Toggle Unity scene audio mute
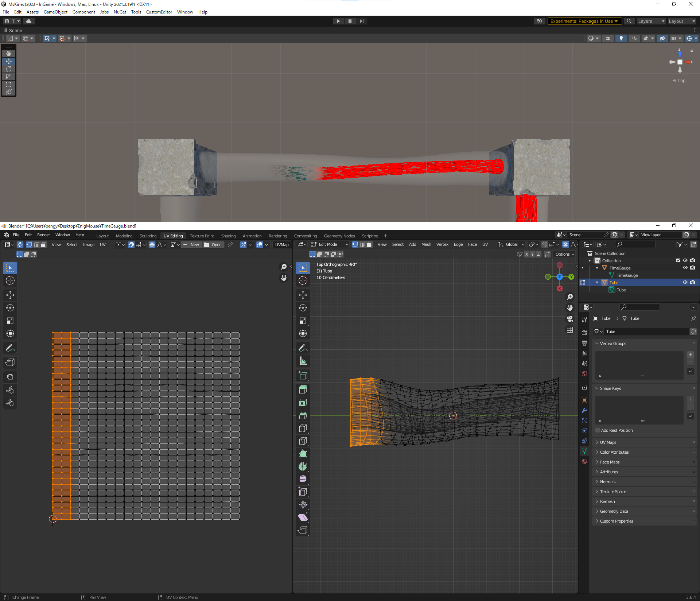 coord(634,38)
